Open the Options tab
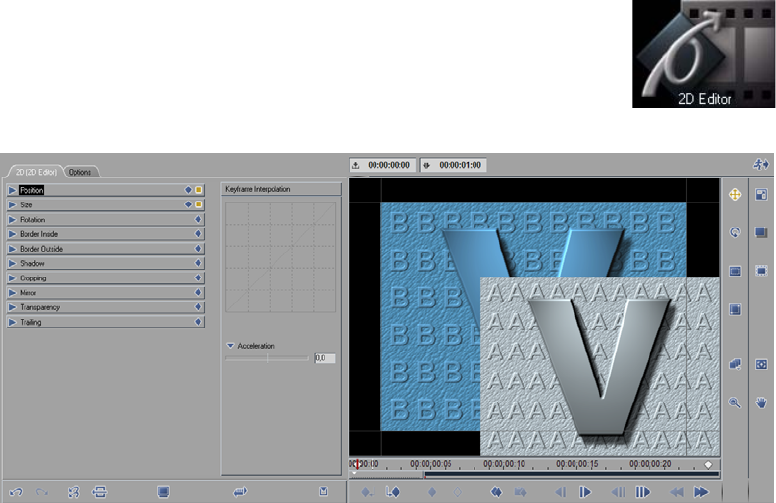Viewport: 776px width, 503px height. click(x=80, y=172)
